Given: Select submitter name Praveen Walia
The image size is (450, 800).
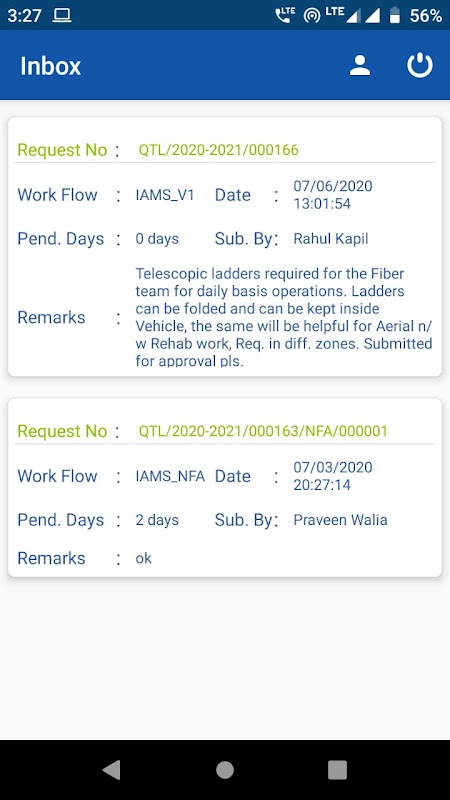Looking at the screenshot, I should pos(340,520).
